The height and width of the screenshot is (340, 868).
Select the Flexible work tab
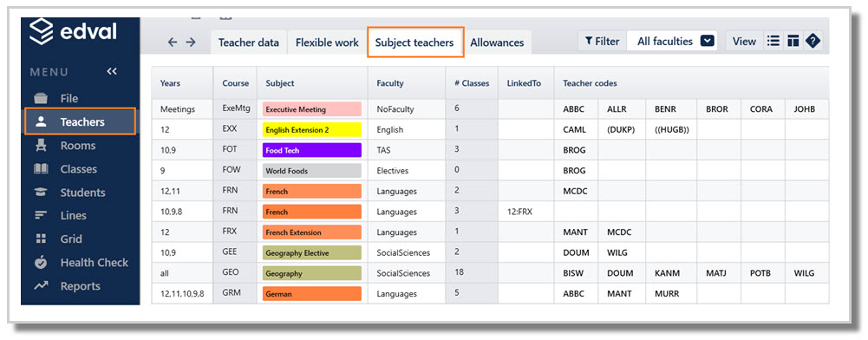click(x=327, y=42)
